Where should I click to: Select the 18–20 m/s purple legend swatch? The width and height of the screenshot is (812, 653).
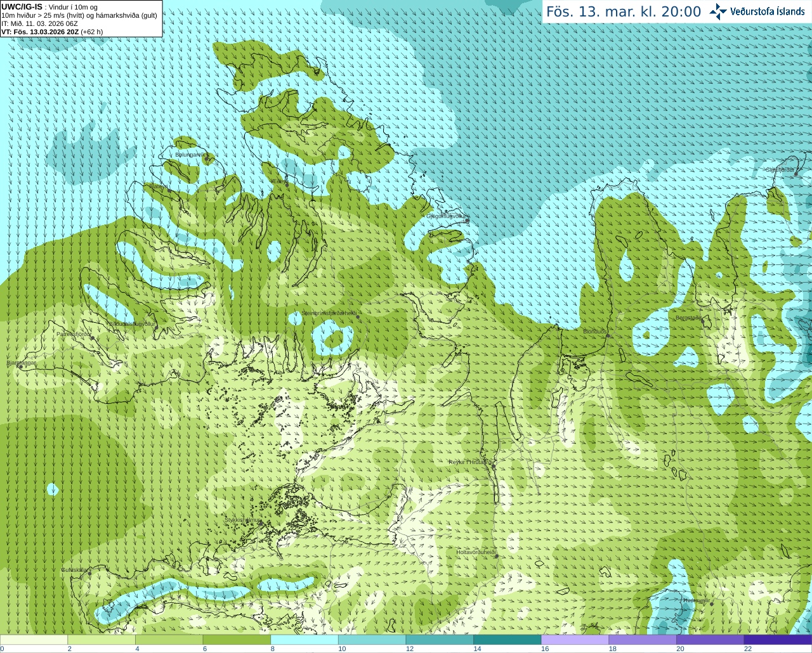(643, 640)
